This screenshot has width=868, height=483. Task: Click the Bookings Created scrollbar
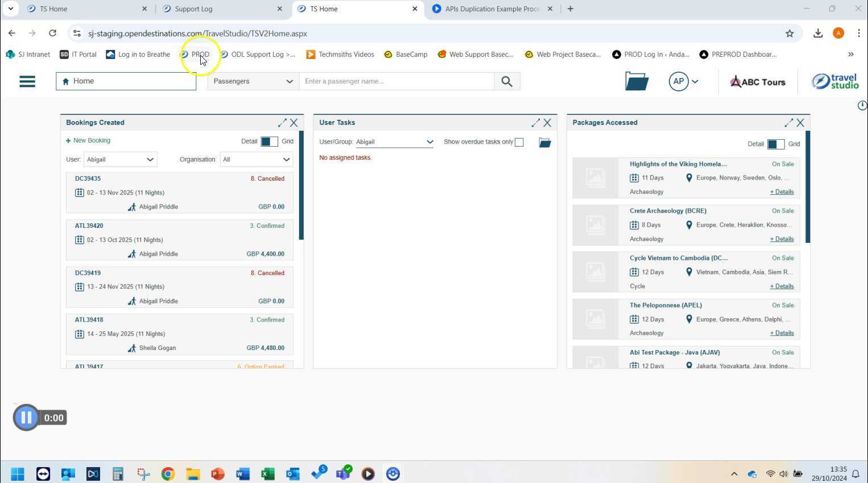(x=301, y=185)
